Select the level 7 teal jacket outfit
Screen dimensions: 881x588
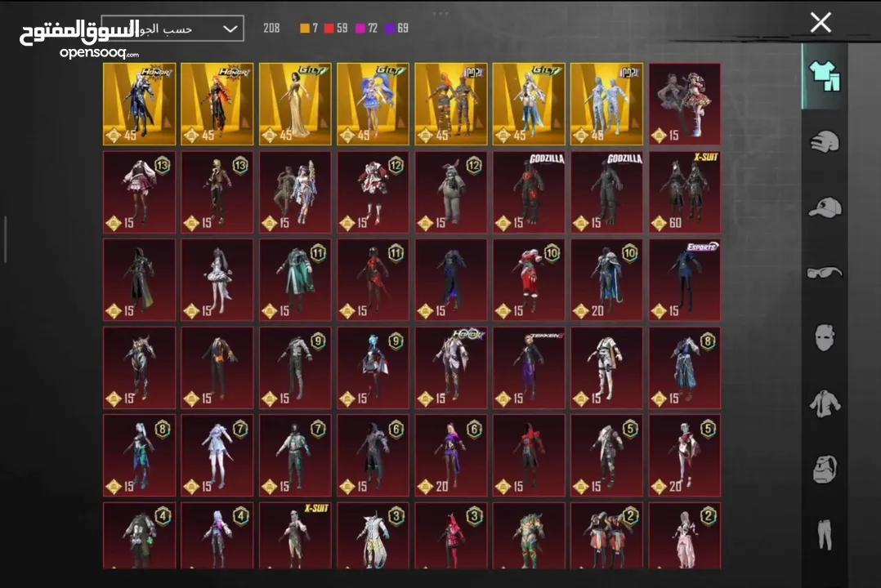[x=295, y=456]
